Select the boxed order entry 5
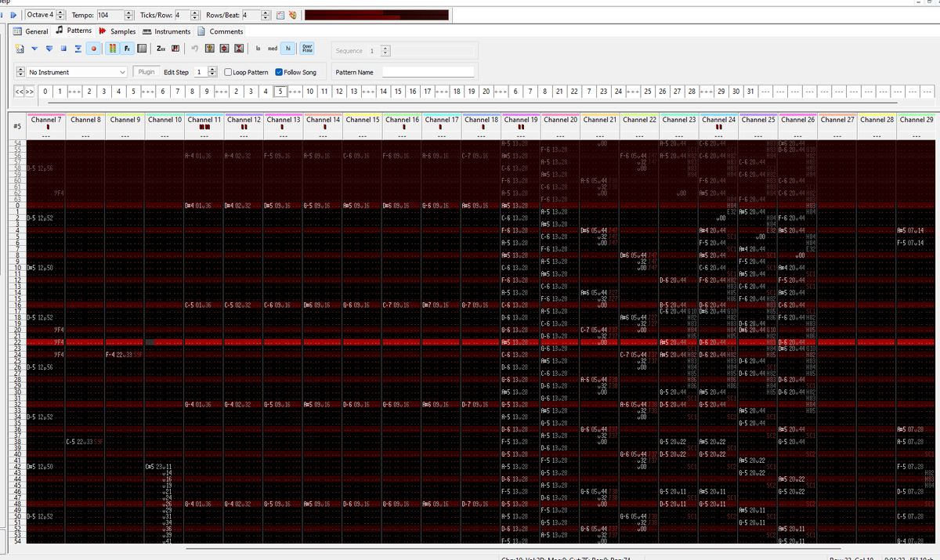Screen dimensions: 940x560 click(281, 92)
